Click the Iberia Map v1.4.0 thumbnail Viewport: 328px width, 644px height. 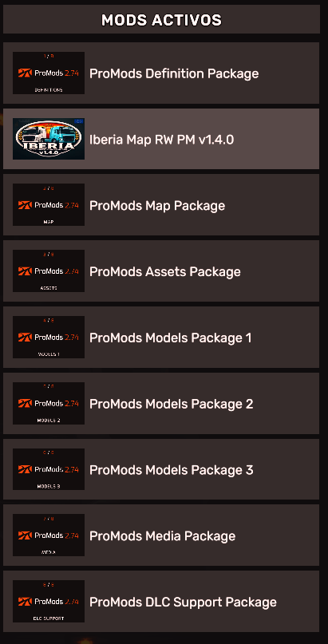tap(49, 139)
